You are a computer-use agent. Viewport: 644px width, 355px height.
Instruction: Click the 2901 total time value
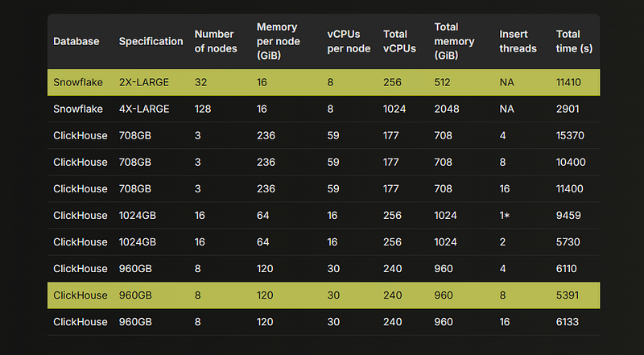[x=568, y=109]
